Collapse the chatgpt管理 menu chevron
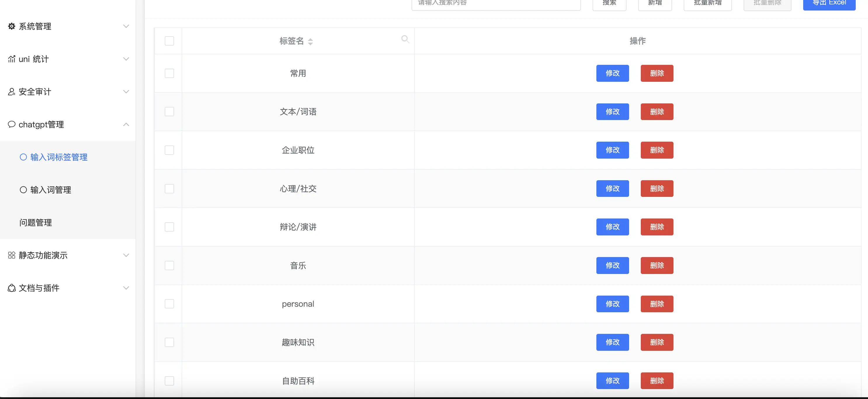The width and height of the screenshot is (868, 399). coord(126,124)
